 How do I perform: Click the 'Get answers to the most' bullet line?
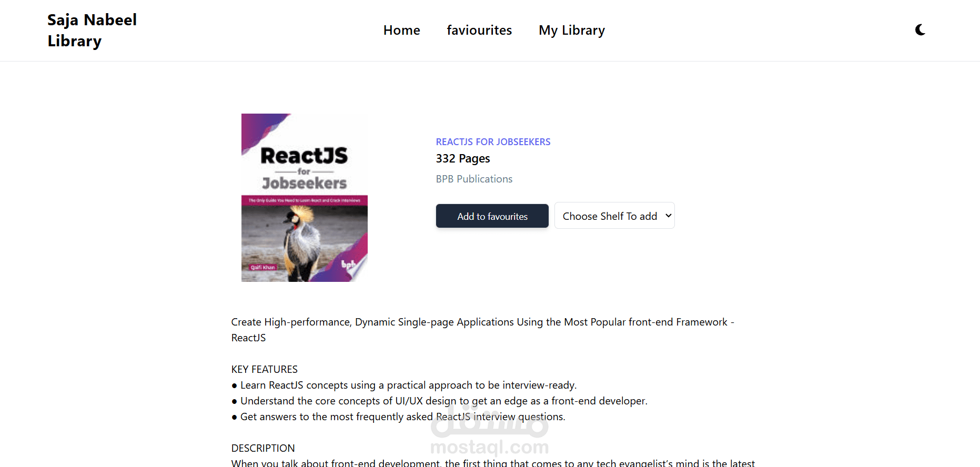pyautogui.click(x=398, y=417)
